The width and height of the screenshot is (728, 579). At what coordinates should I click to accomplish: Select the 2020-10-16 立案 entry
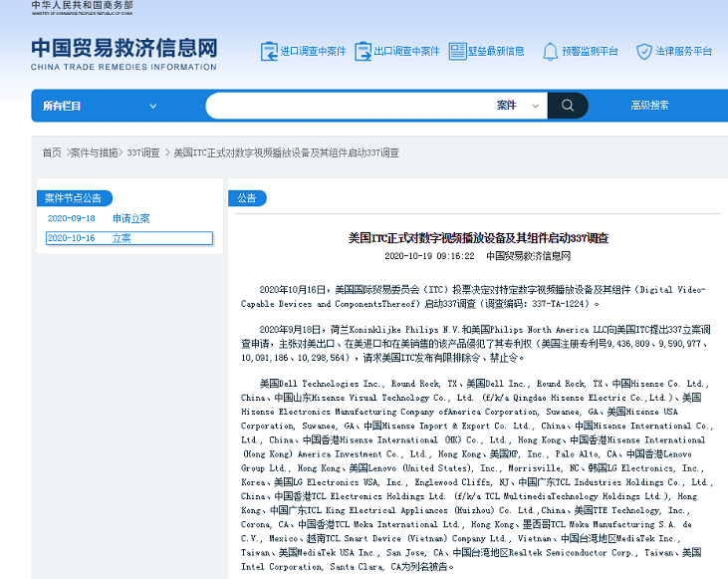pos(129,238)
